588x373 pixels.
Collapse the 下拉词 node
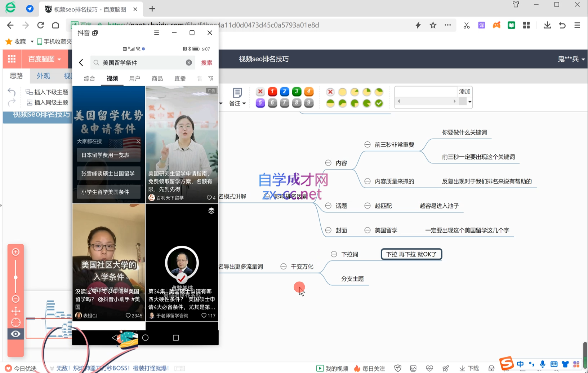(x=334, y=254)
